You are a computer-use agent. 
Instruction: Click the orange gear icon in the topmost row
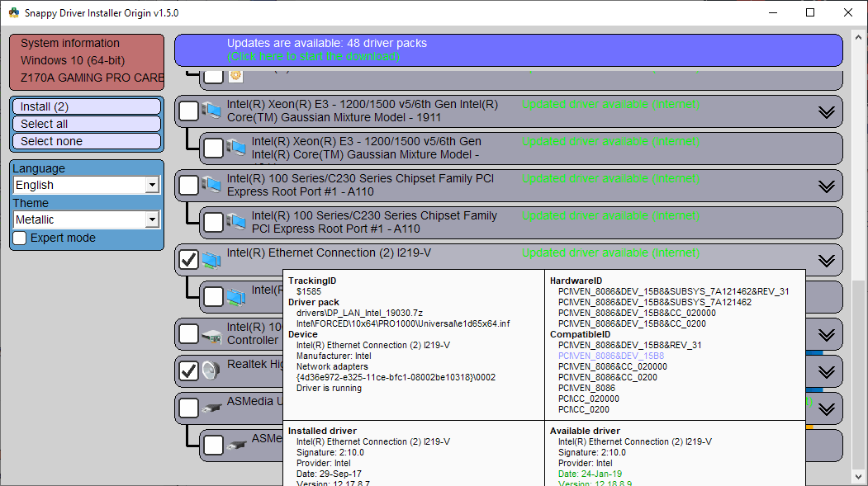click(236, 76)
